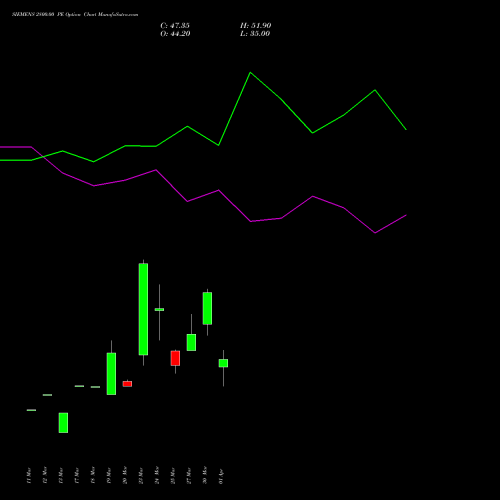Screen dimensions: 500x500
Task: Click the 11 Mar date label
Action: (x=29, y=475)
